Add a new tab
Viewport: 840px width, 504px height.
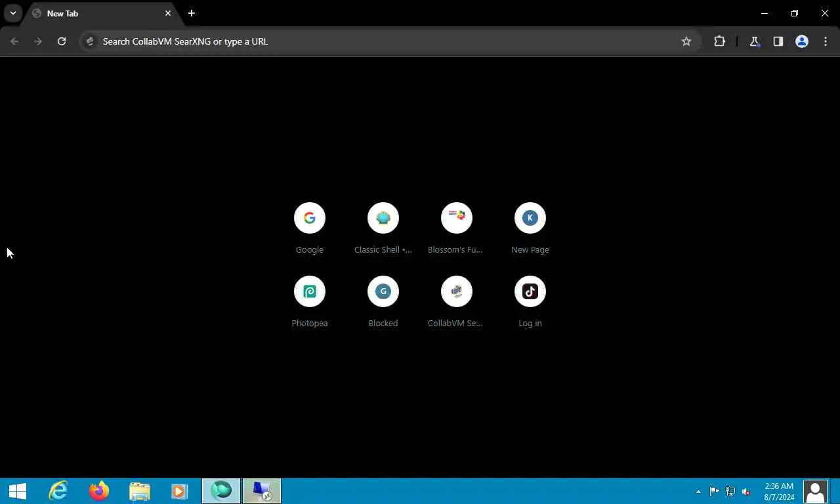192,13
